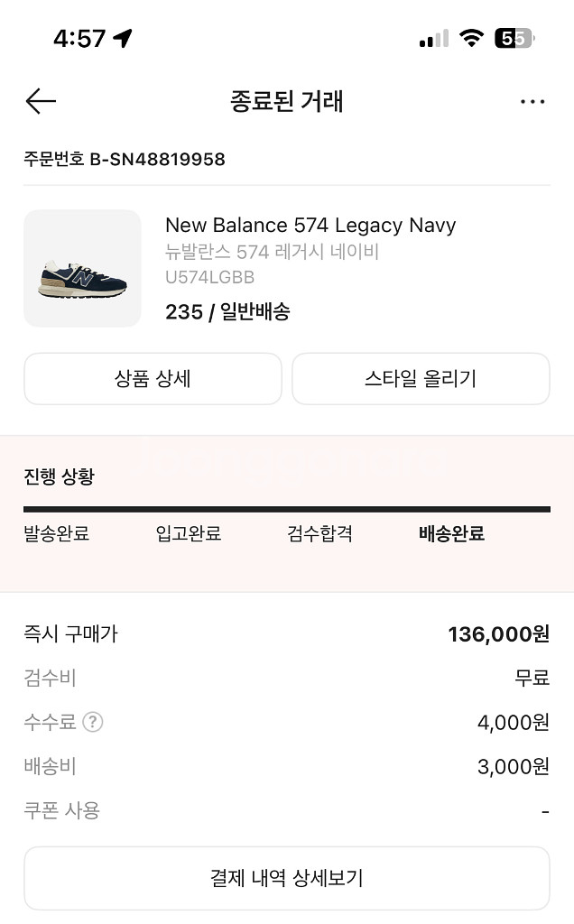Tap the order number B-SN48819958
574x924 pixels.
157,160
